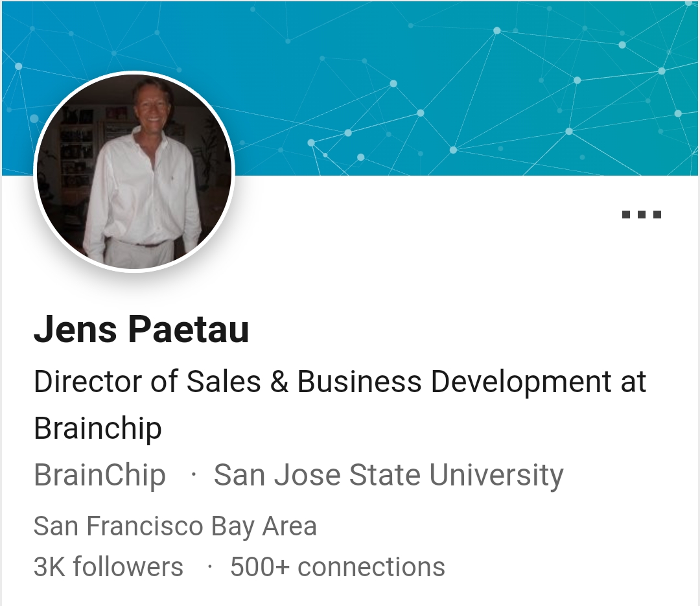Open the Jens Paetau profile name
Screen dimensions: 700x606
point(141,329)
